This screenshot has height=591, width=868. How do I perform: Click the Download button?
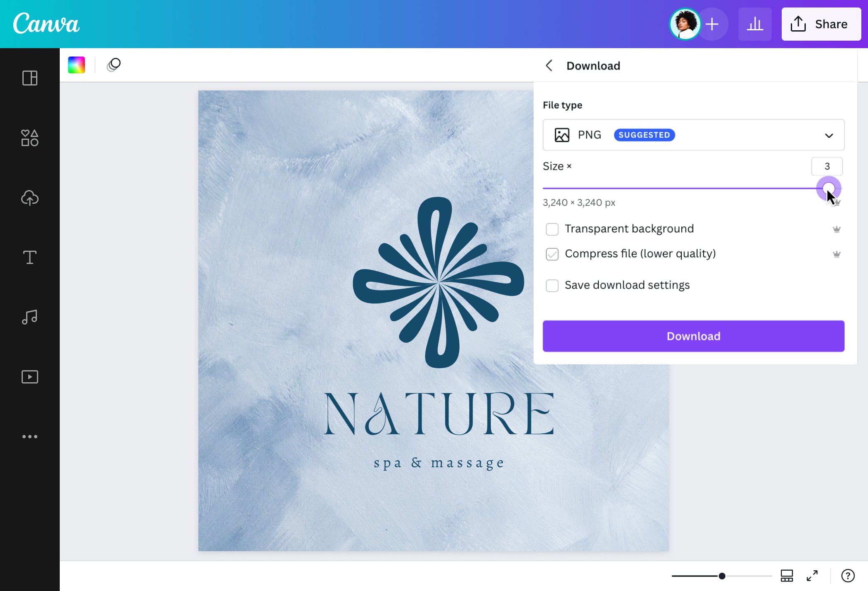(693, 336)
